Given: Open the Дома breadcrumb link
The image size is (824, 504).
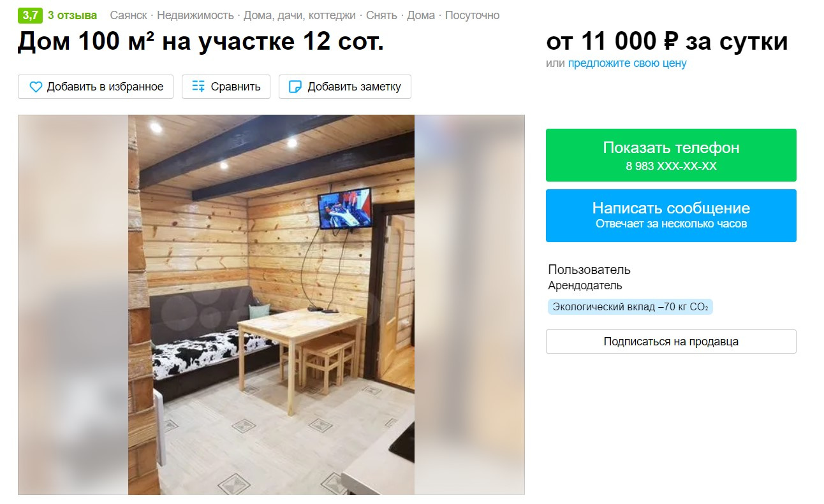Looking at the screenshot, I should [x=421, y=15].
